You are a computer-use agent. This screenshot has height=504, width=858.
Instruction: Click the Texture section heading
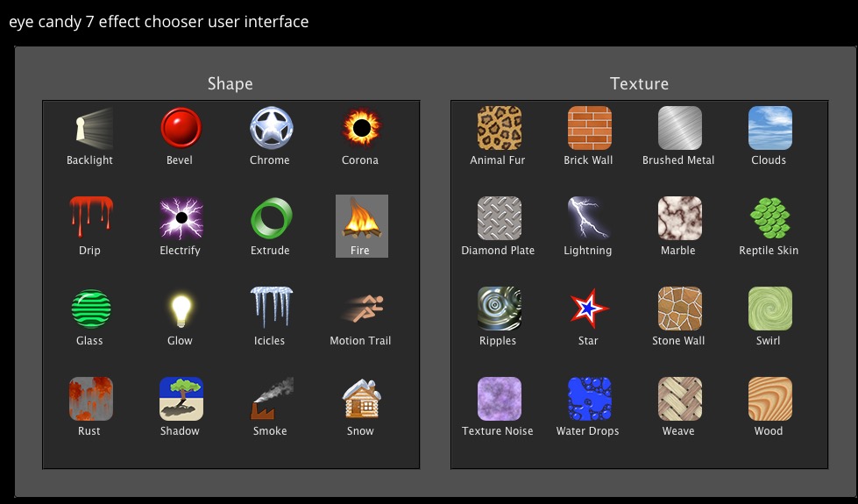639,84
